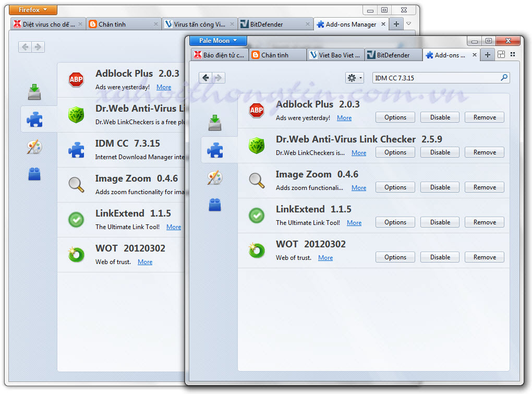This screenshot has height=394, width=532.
Task: Switch to BitDefender tab in Firefox
Action: [x=275, y=24]
